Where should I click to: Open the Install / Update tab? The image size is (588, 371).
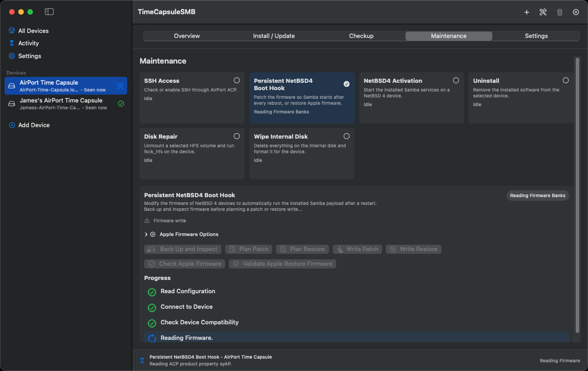[x=274, y=36]
